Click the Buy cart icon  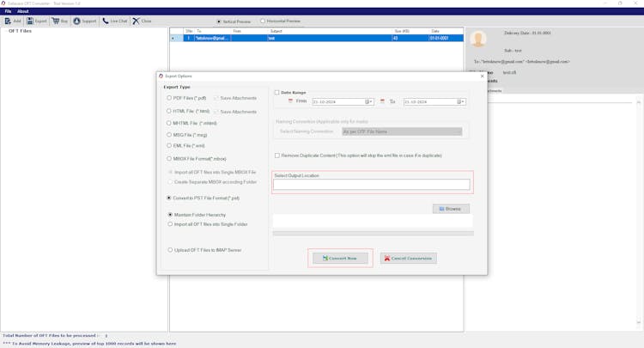[56, 21]
